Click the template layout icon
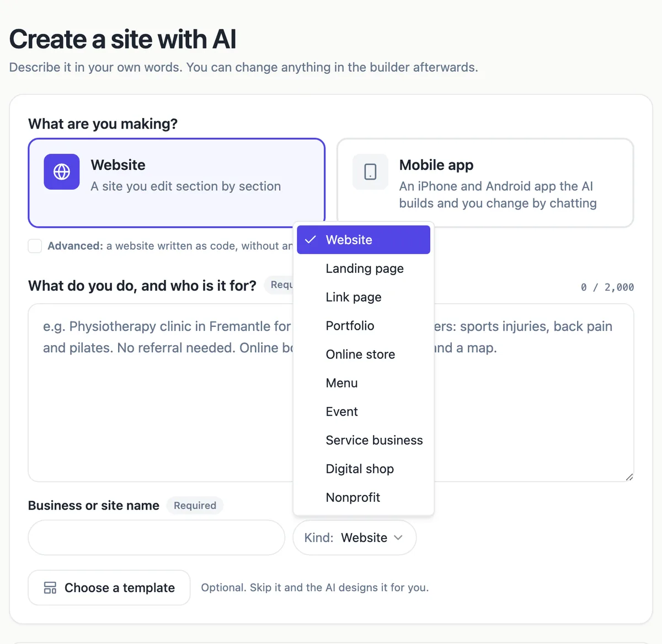The width and height of the screenshot is (662, 644). click(x=50, y=588)
